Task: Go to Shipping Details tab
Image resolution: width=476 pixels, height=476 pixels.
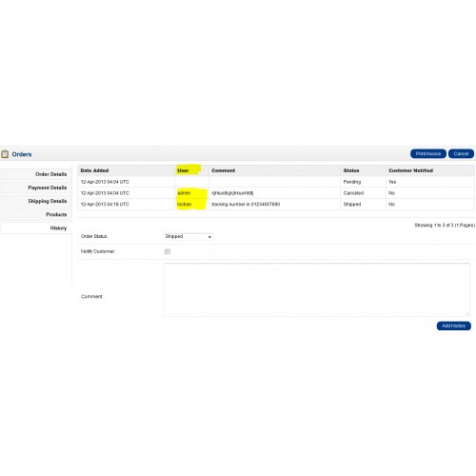Action: [x=36, y=201]
